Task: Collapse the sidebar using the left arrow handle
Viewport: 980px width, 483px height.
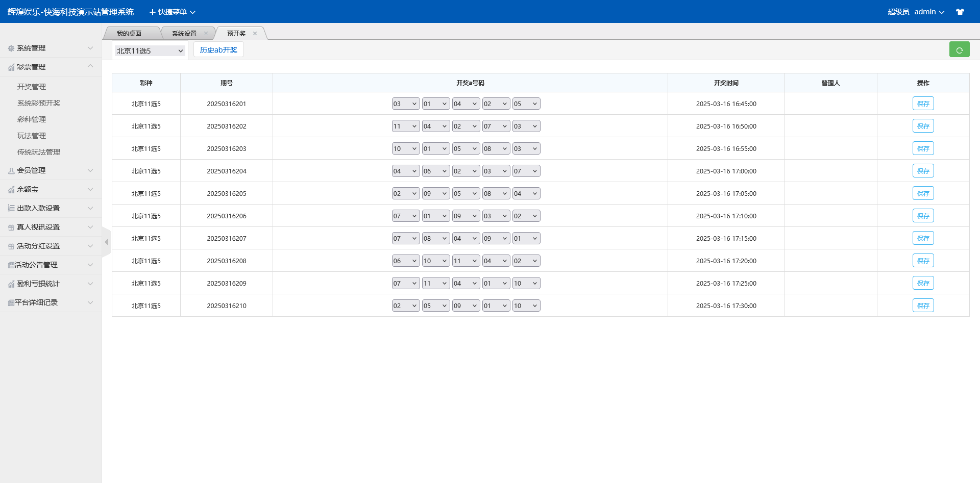Action: [x=106, y=242]
